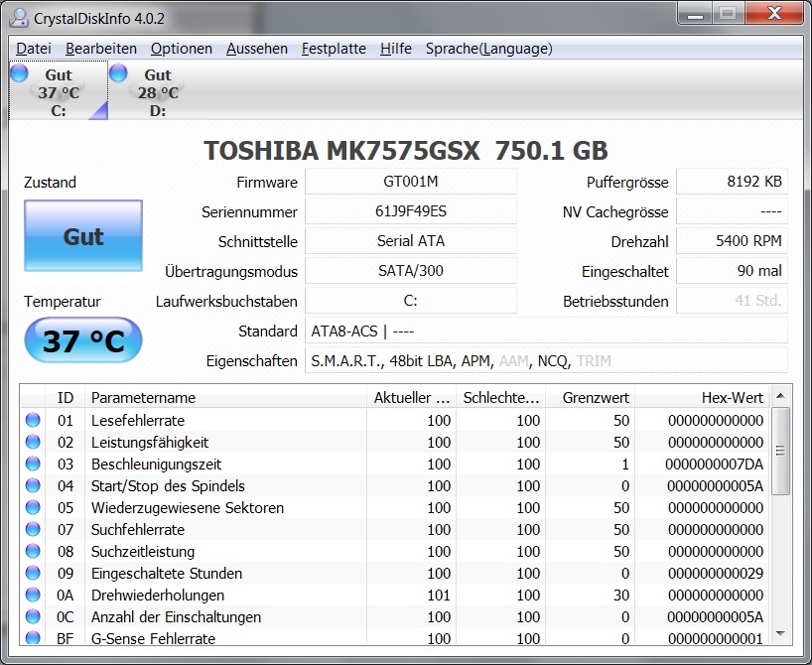This screenshot has width=812, height=665.
Task: Select the C: drive status orb icon
Action: click(x=19, y=73)
